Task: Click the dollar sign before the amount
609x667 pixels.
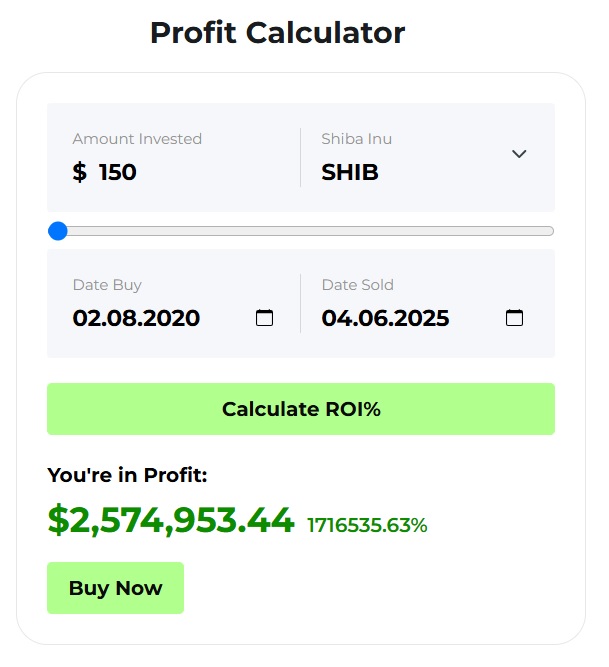Action: (x=80, y=172)
